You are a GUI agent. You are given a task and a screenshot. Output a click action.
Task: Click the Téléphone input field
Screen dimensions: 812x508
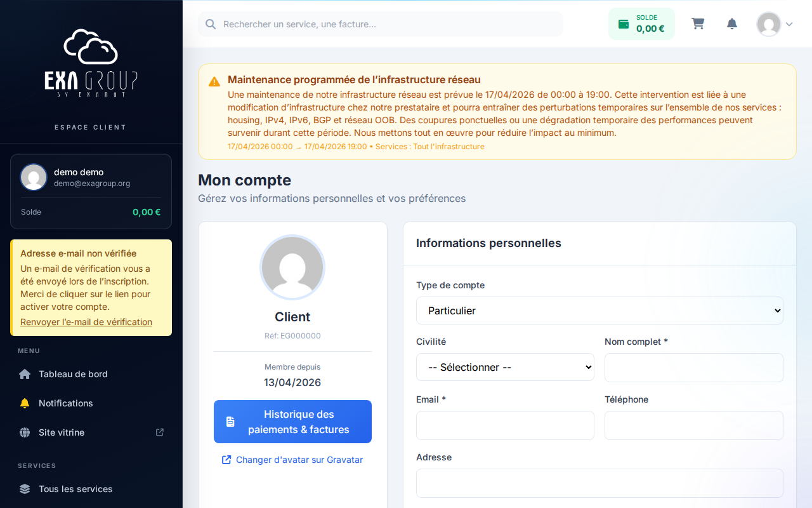tap(694, 425)
